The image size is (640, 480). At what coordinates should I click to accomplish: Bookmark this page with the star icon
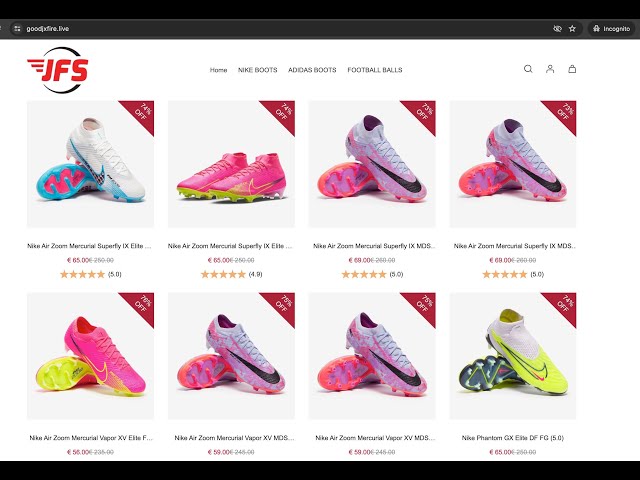572,29
